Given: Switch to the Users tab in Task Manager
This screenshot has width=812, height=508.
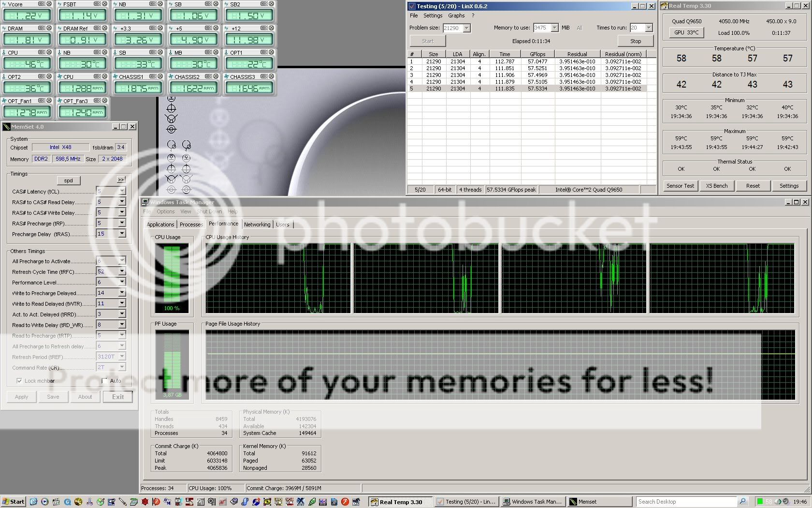Looking at the screenshot, I should point(283,224).
